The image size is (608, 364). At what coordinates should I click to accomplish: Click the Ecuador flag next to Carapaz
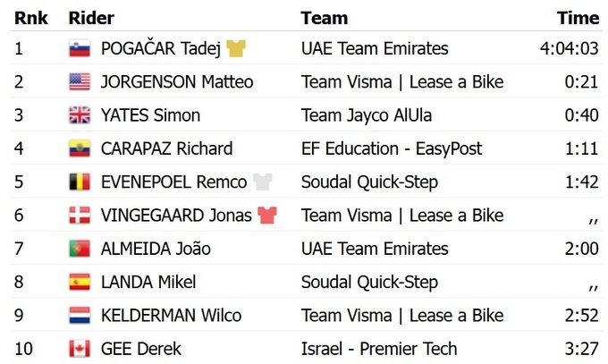[x=80, y=149]
